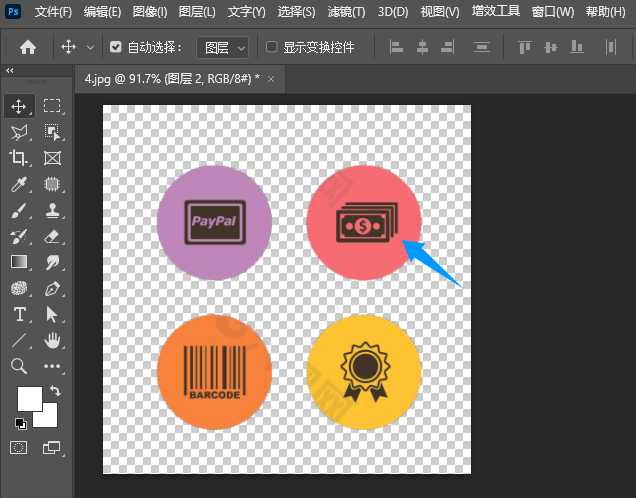Screen dimensions: 636x498
Task: Open the background color swatch
Action: pos(48,419)
